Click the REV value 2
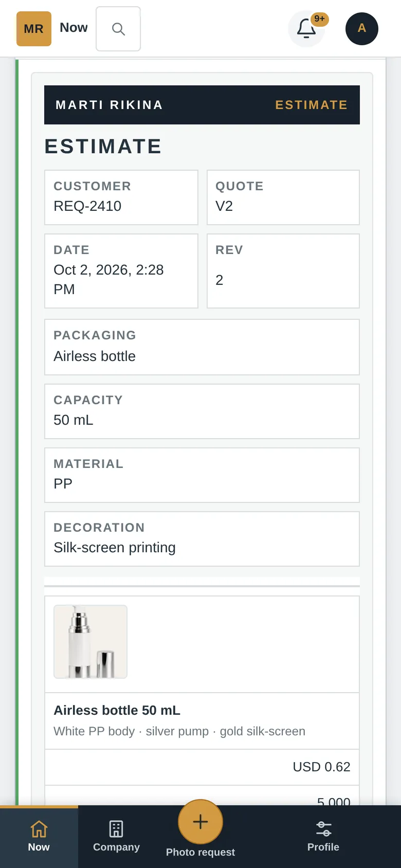Viewport: 401px width, 868px height. tap(220, 280)
